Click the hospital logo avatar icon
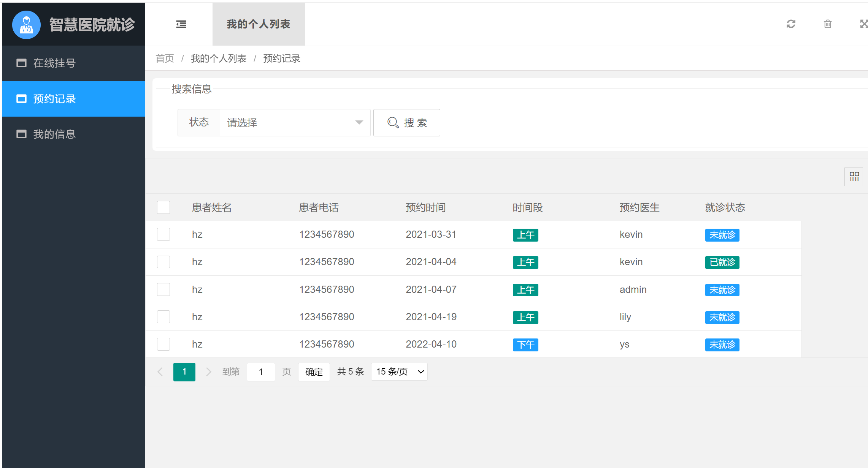 coord(26,25)
